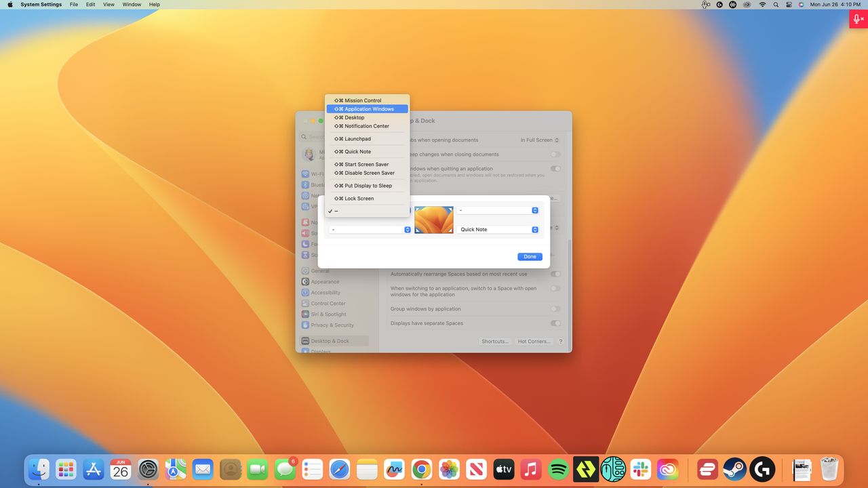Open the top-right hot corner dropdown
Image resolution: width=868 pixels, height=488 pixels.
pyautogui.click(x=498, y=210)
